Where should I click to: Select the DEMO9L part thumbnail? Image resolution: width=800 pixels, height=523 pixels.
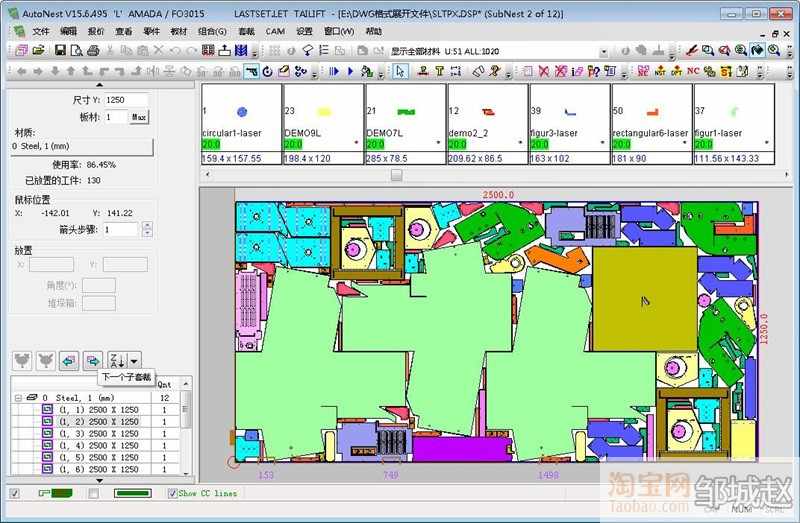coord(324,124)
